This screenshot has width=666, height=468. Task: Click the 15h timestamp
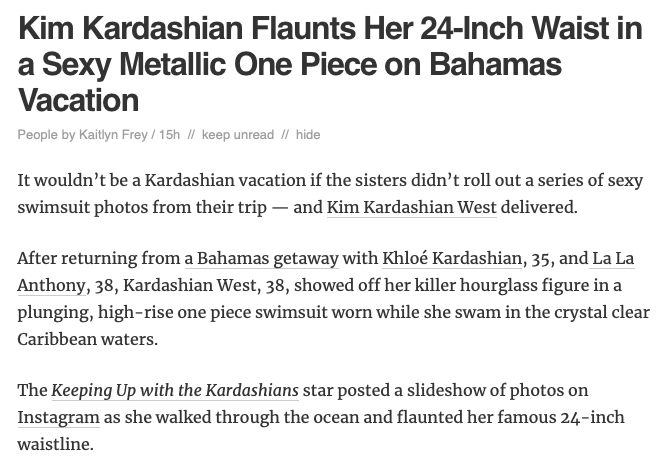pos(169,135)
